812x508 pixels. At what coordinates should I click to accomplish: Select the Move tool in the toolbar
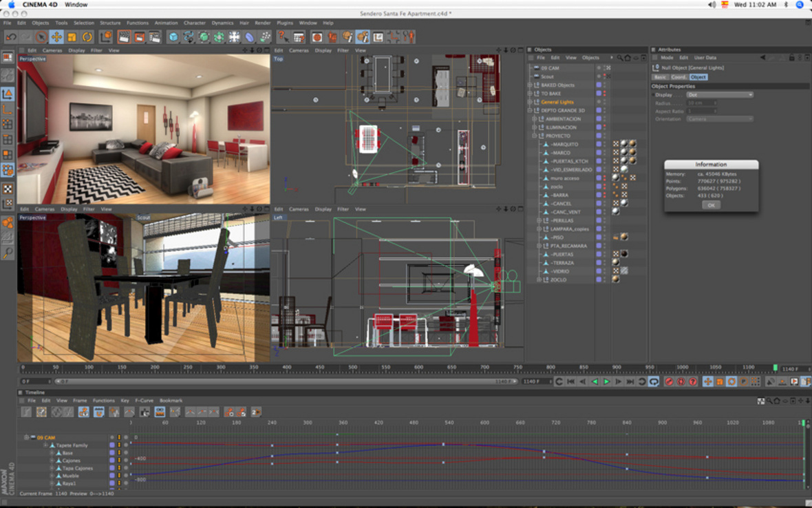[x=56, y=37]
